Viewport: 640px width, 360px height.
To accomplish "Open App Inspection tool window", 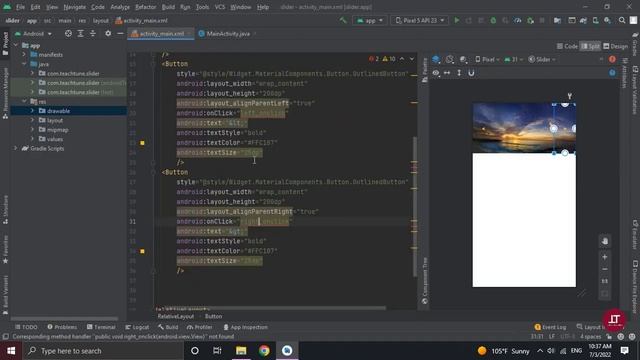I will pyautogui.click(x=245, y=327).
